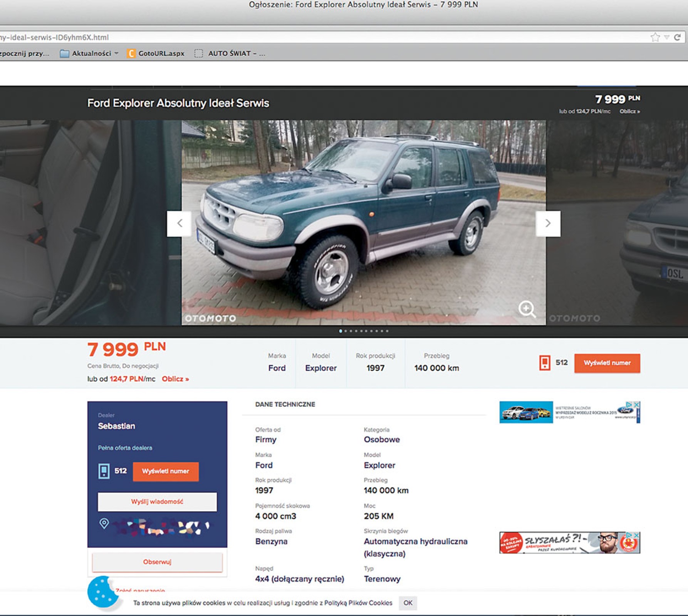Image resolution: width=688 pixels, height=616 pixels.
Task: Advance to the next gallery photo
Action: pyautogui.click(x=548, y=224)
